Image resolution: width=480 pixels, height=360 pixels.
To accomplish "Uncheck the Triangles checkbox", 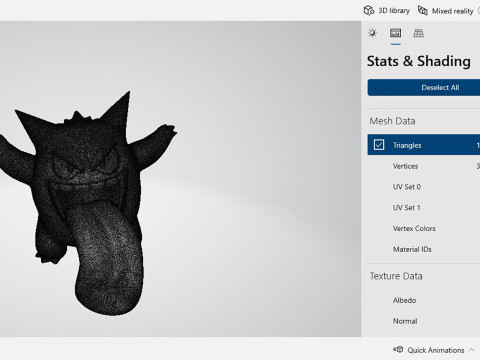I will click(x=379, y=145).
